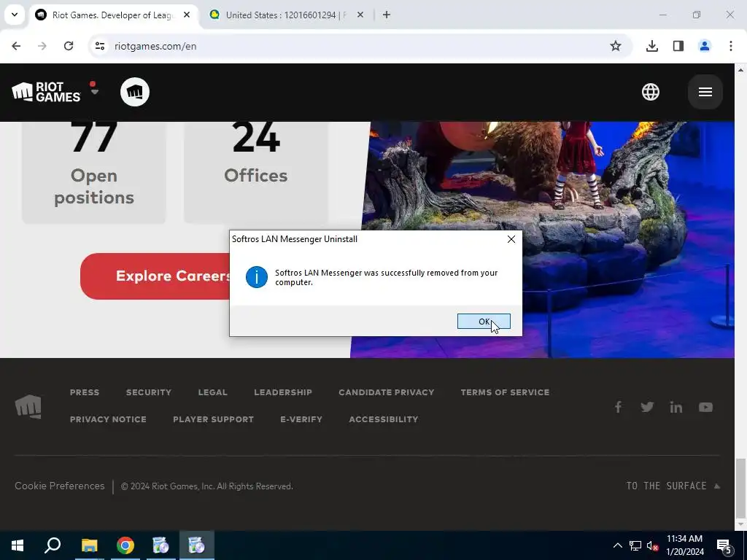
Task: Click the LinkedIn icon in the footer
Action: (676, 407)
